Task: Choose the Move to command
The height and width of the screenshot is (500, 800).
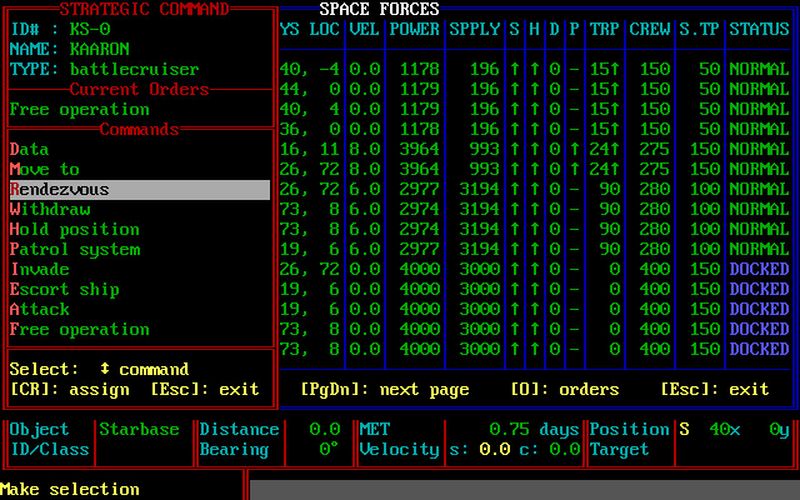Action: click(x=44, y=169)
